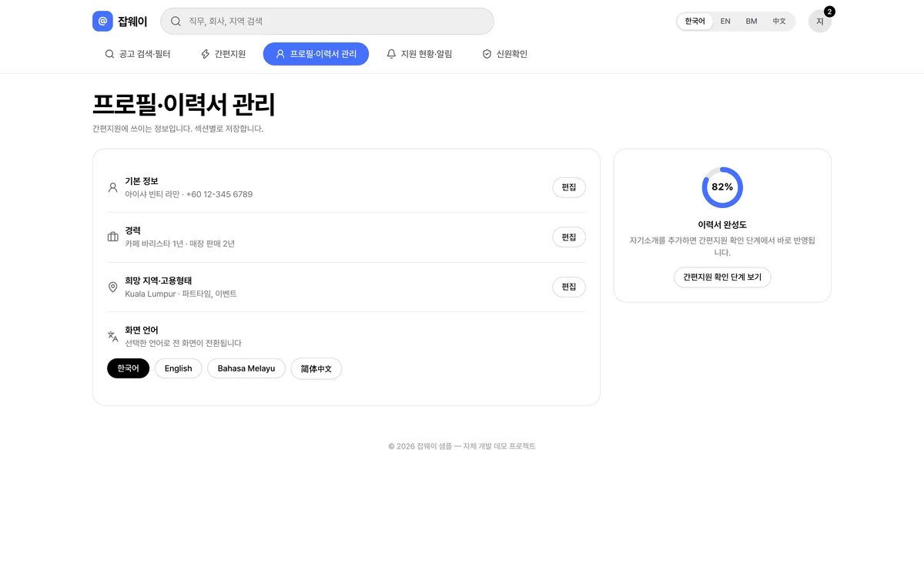Image resolution: width=924 pixels, height=578 pixels.
Task: Click the text 선택한 언어로 전 화면이 전환됩니다
Action: pos(183,343)
